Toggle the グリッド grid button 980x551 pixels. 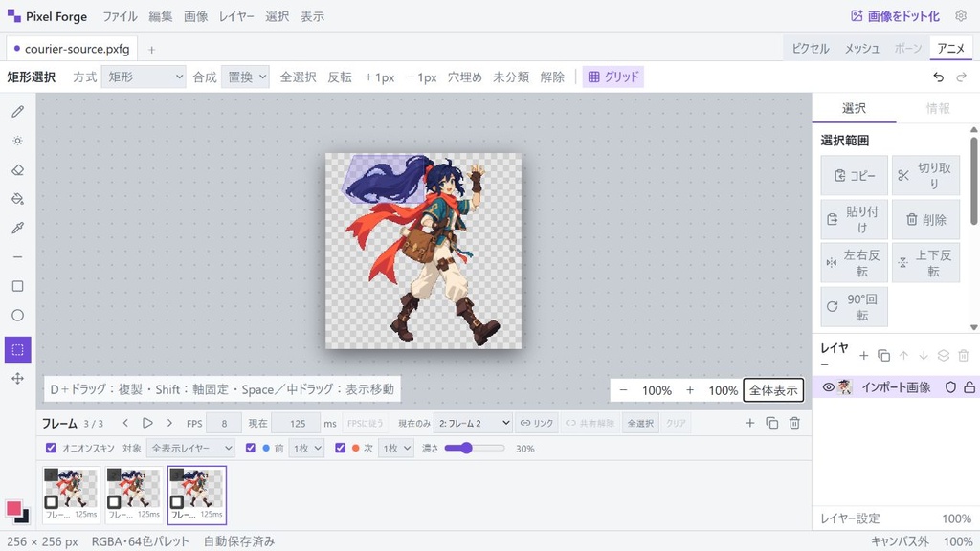(x=613, y=77)
